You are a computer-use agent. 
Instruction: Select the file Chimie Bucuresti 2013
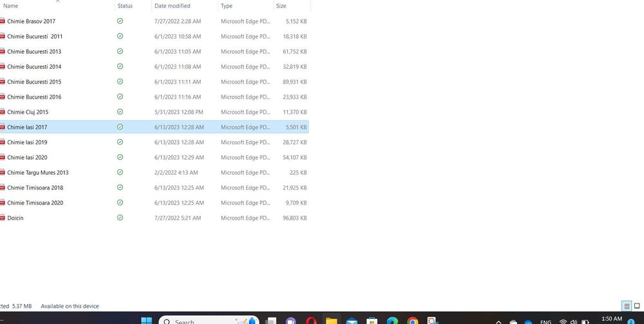pos(34,52)
